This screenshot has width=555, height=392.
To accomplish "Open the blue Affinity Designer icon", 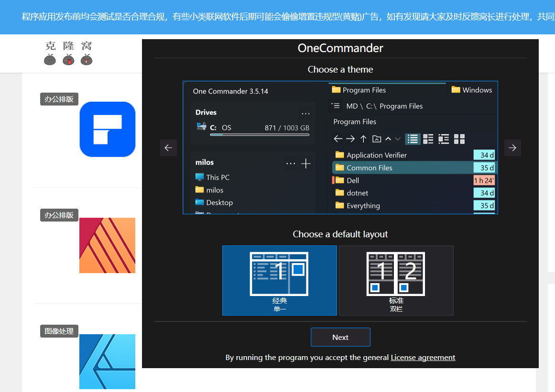I will click(x=107, y=361).
